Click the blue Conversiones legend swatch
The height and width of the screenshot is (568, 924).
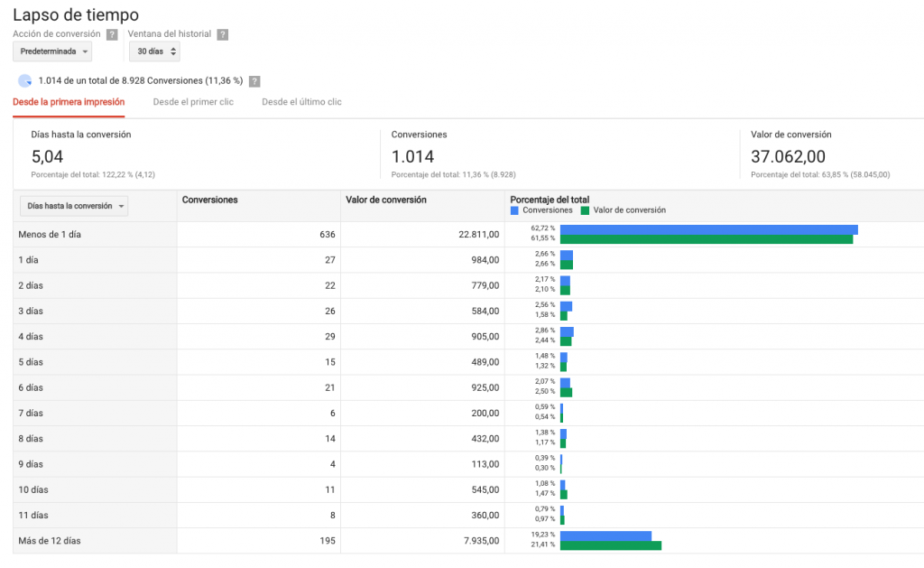click(514, 210)
